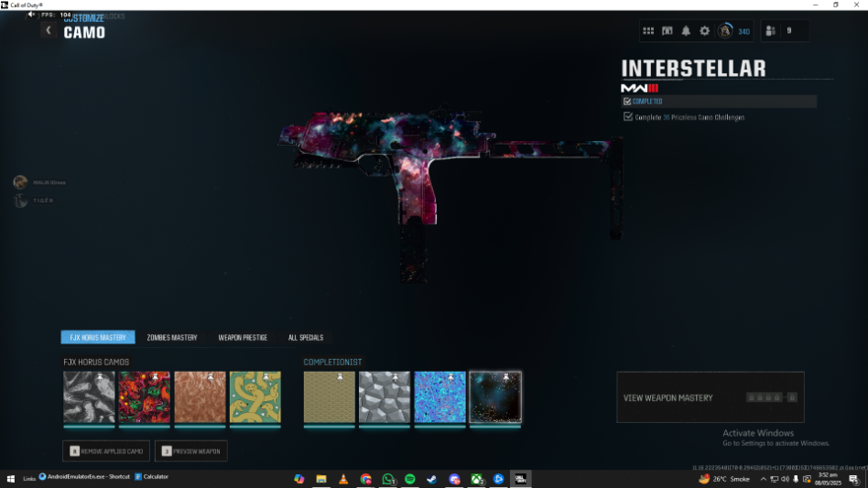Switch to the Zombies Mastery tab

coord(172,337)
